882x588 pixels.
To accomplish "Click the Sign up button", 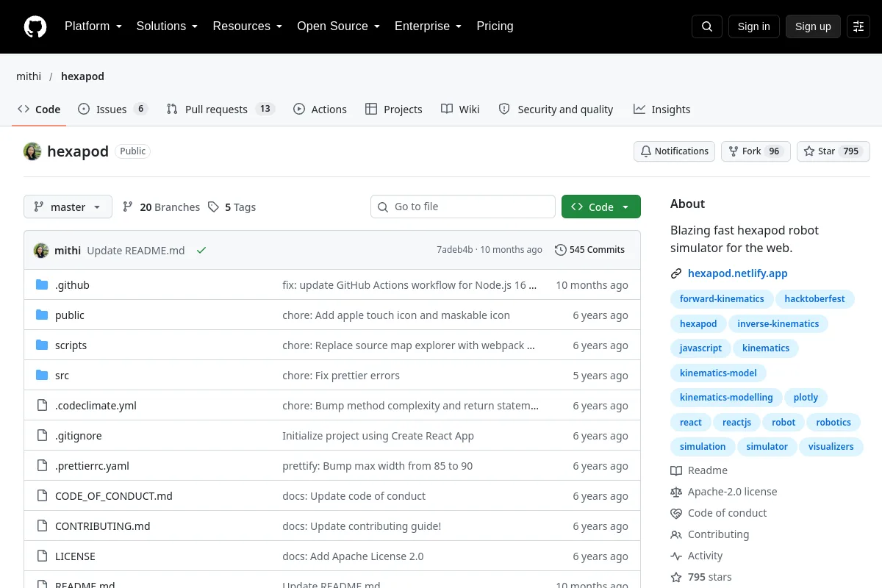I will (x=813, y=26).
